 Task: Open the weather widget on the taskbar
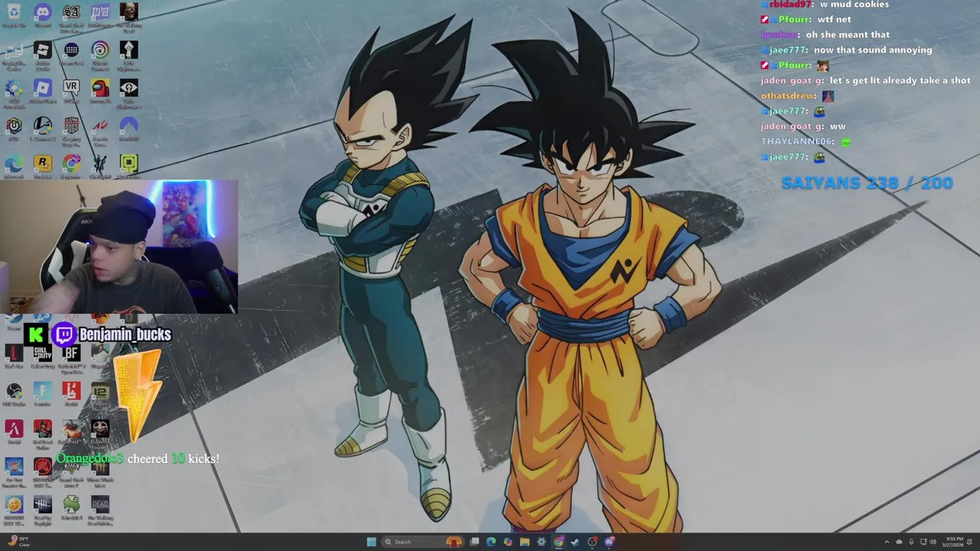click(18, 542)
